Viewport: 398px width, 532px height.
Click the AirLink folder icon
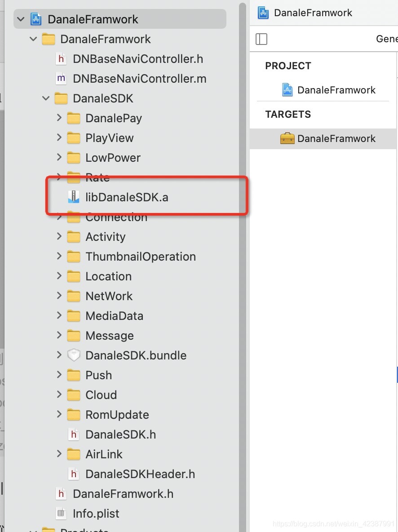click(74, 454)
